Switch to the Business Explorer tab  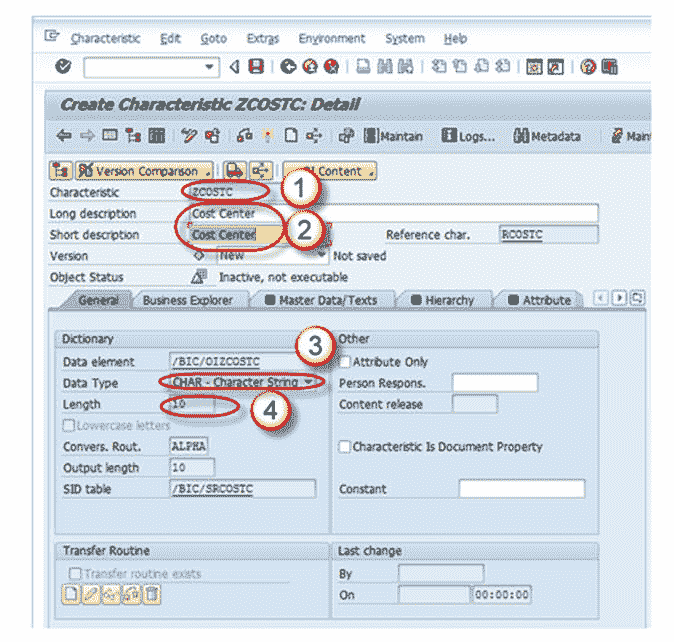[x=187, y=300]
